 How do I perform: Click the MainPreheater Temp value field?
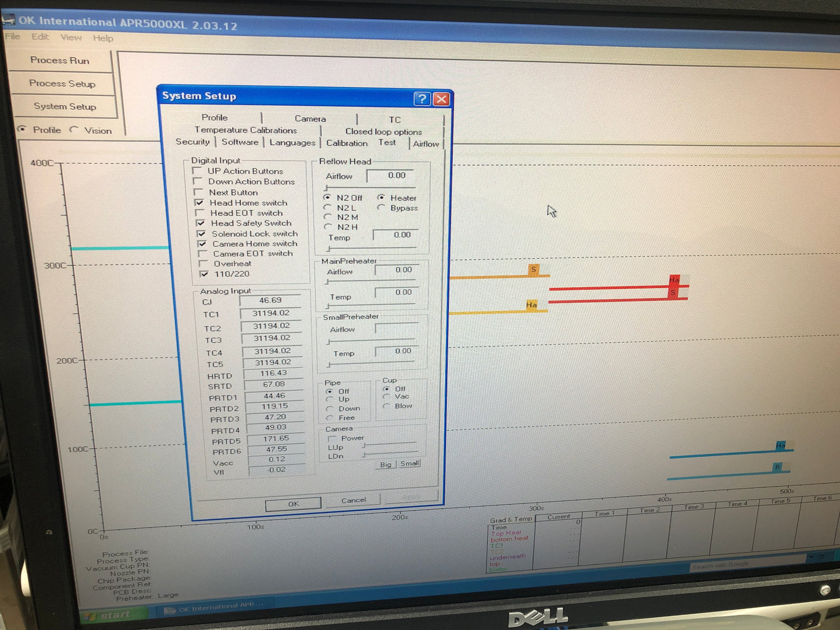[x=396, y=292]
